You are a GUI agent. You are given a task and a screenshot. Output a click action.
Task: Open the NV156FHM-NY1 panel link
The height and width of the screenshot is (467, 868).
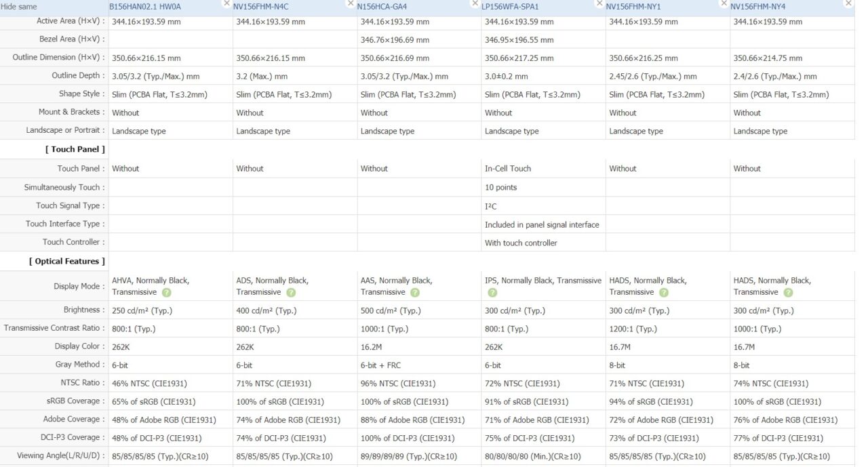(633, 6)
